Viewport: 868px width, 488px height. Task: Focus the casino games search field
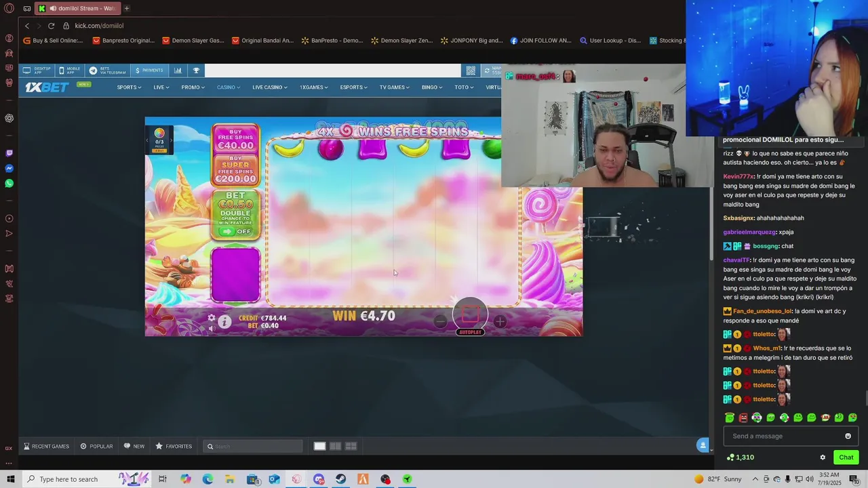[253, 446]
